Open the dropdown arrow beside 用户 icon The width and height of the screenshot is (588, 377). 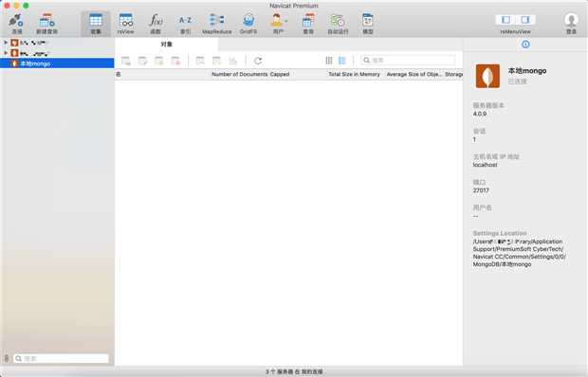(x=286, y=21)
